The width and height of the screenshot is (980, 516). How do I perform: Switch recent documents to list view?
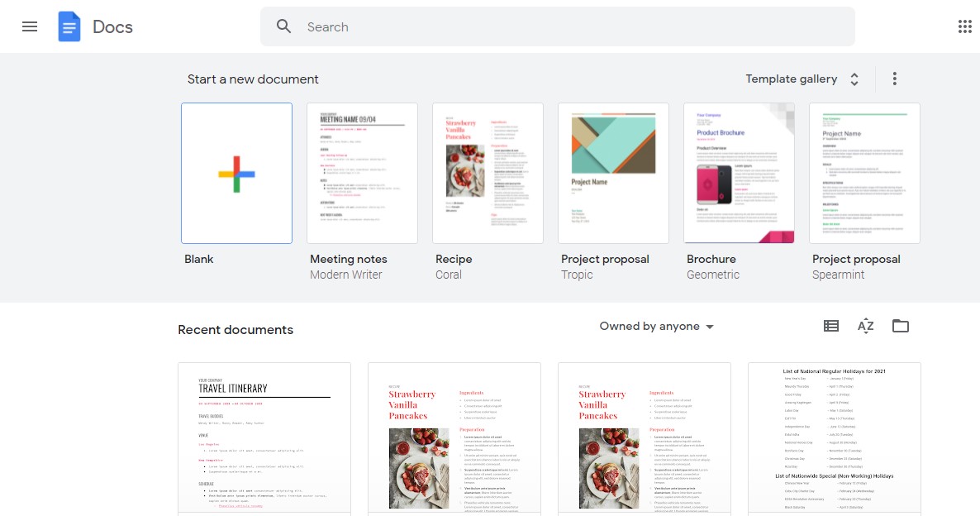[x=830, y=326]
